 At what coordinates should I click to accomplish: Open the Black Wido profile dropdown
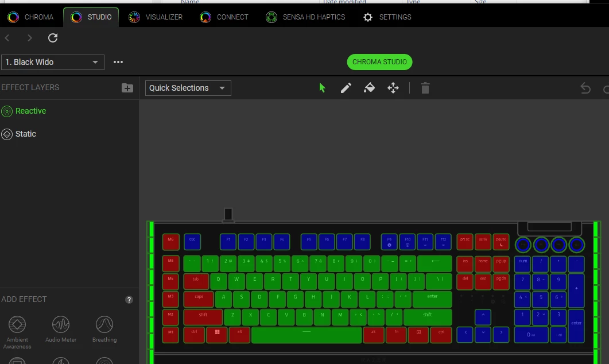(x=53, y=62)
